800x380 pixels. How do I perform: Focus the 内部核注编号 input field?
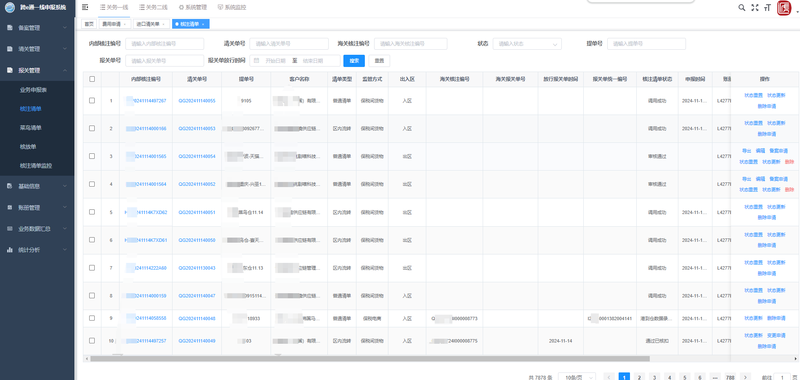click(x=164, y=44)
